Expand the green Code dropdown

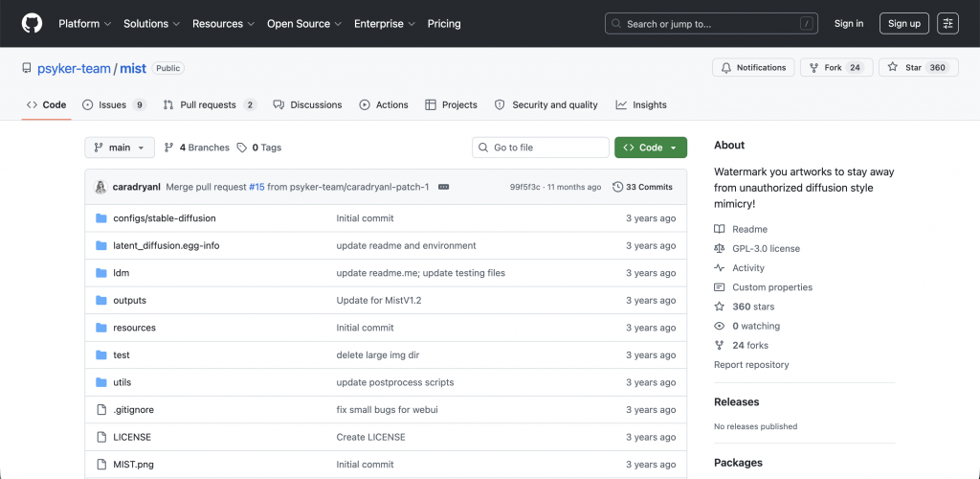coord(651,148)
